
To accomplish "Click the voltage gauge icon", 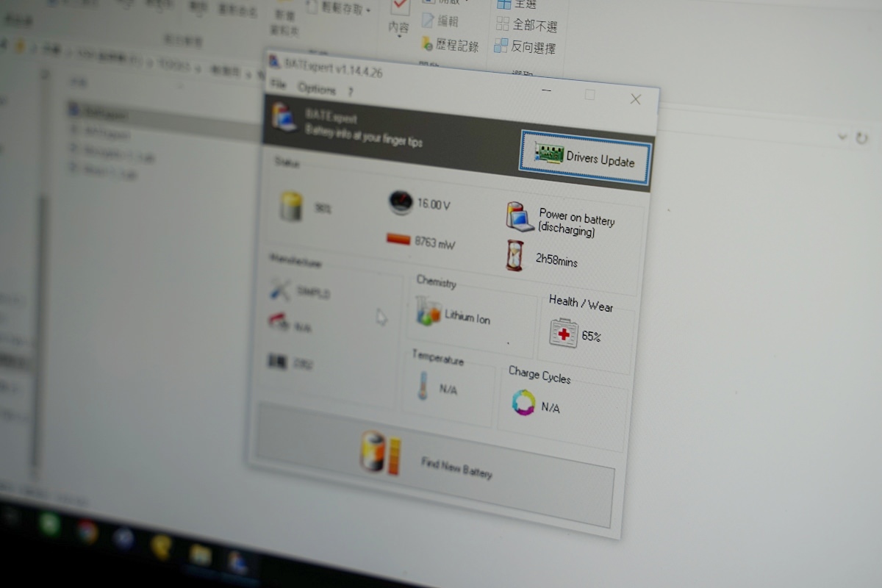I will point(400,202).
